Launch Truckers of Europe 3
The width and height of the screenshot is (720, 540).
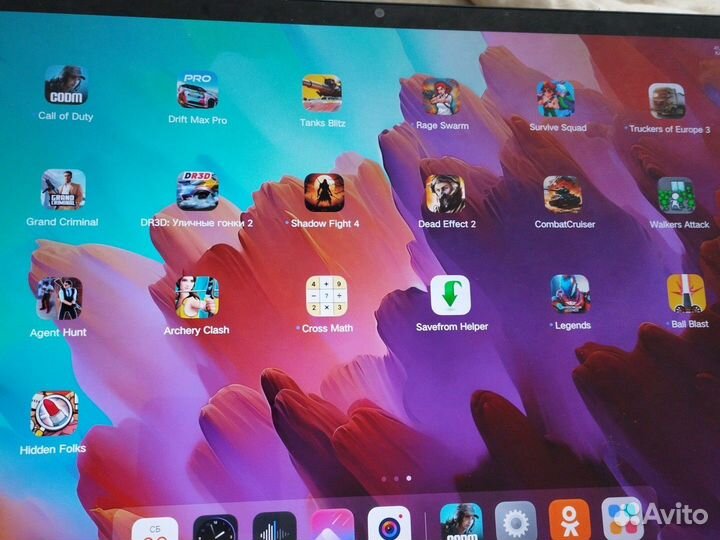click(667, 101)
